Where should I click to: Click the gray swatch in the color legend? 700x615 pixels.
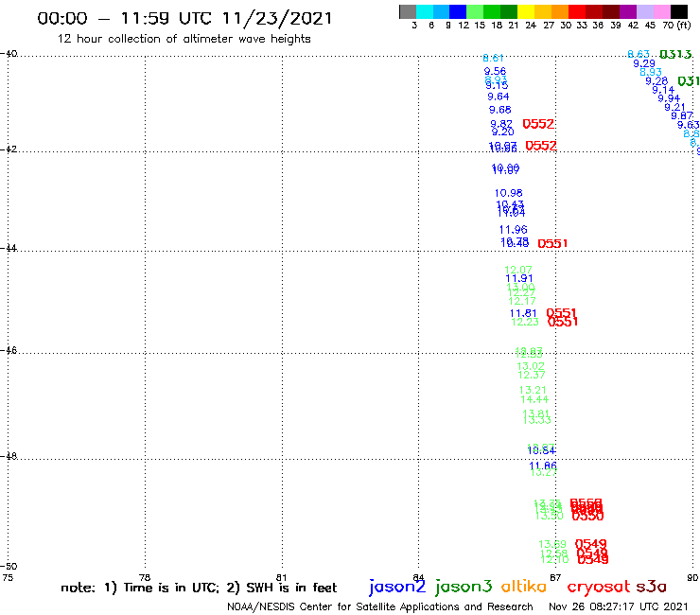[408, 11]
